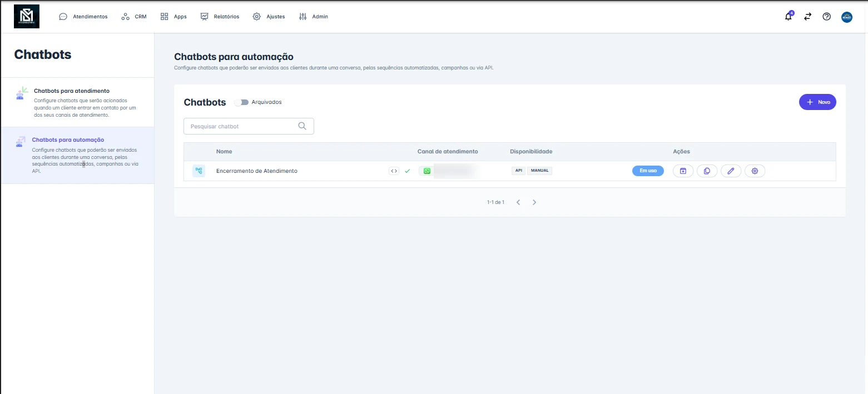Viewport: 868px width, 394px height.
Task: Open the Relatórios menu
Action: click(220, 17)
